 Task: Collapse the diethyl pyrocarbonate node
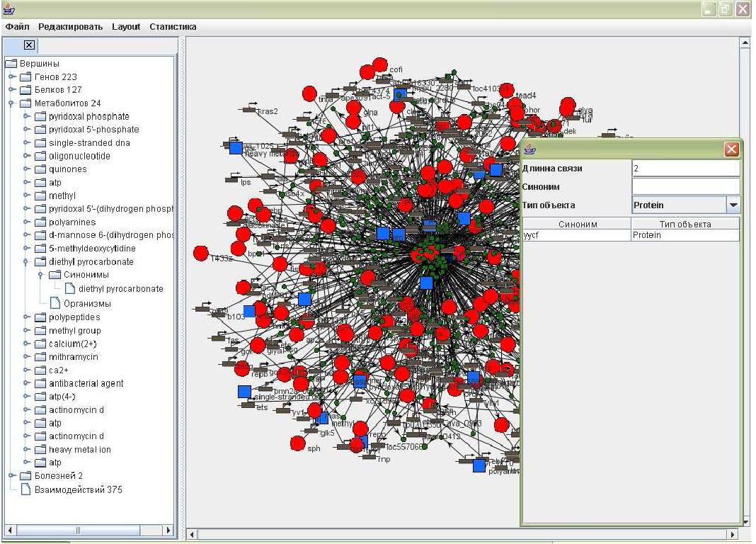pos(26,262)
